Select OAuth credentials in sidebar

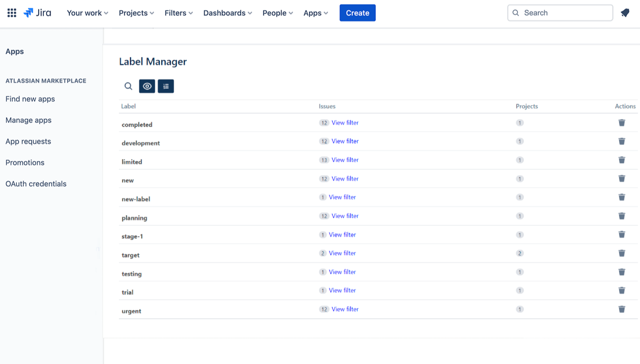pyautogui.click(x=36, y=184)
